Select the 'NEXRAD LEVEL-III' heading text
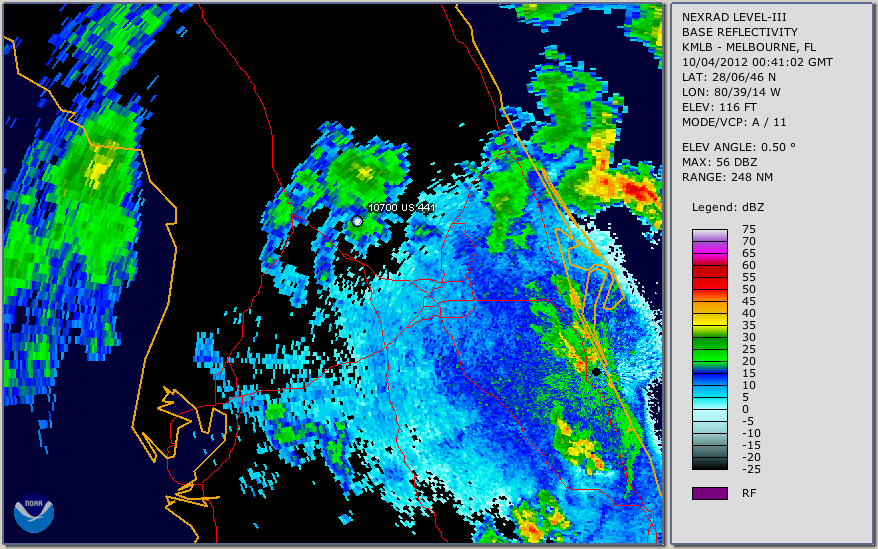This screenshot has height=549, width=878. (734, 17)
